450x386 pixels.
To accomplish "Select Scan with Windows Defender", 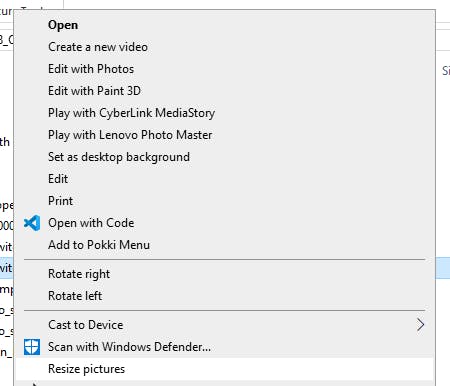I will (224, 347).
